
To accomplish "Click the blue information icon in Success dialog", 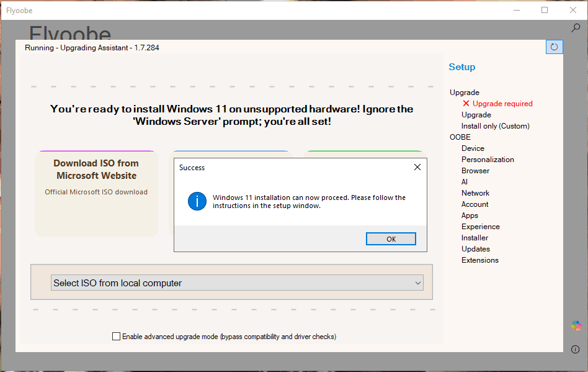I will (197, 201).
